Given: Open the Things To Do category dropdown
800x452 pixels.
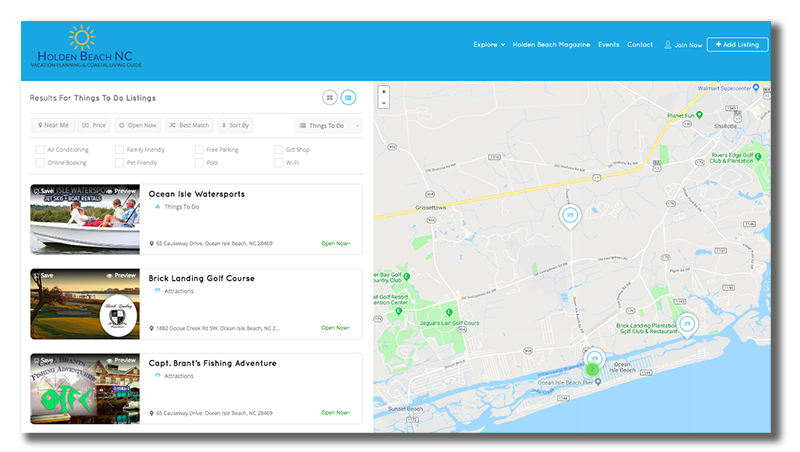Looking at the screenshot, I should (x=328, y=125).
